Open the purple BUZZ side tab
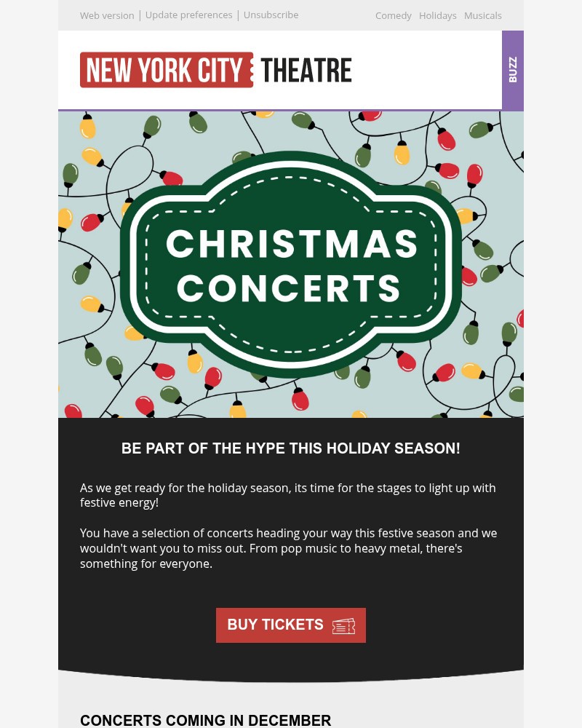The width and height of the screenshot is (582, 728). (x=513, y=70)
